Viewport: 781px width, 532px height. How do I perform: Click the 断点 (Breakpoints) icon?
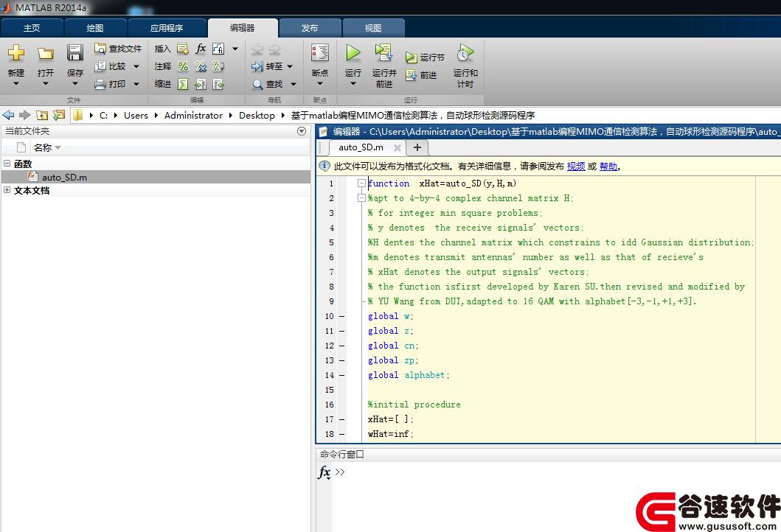(320, 53)
